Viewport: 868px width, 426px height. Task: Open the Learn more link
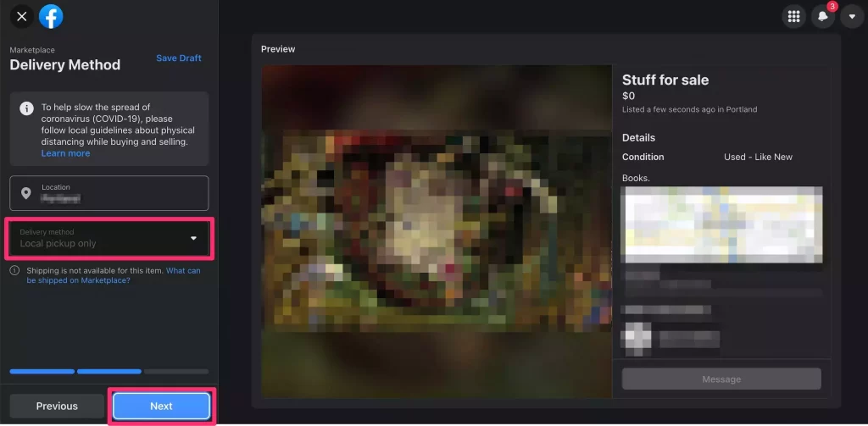point(65,153)
